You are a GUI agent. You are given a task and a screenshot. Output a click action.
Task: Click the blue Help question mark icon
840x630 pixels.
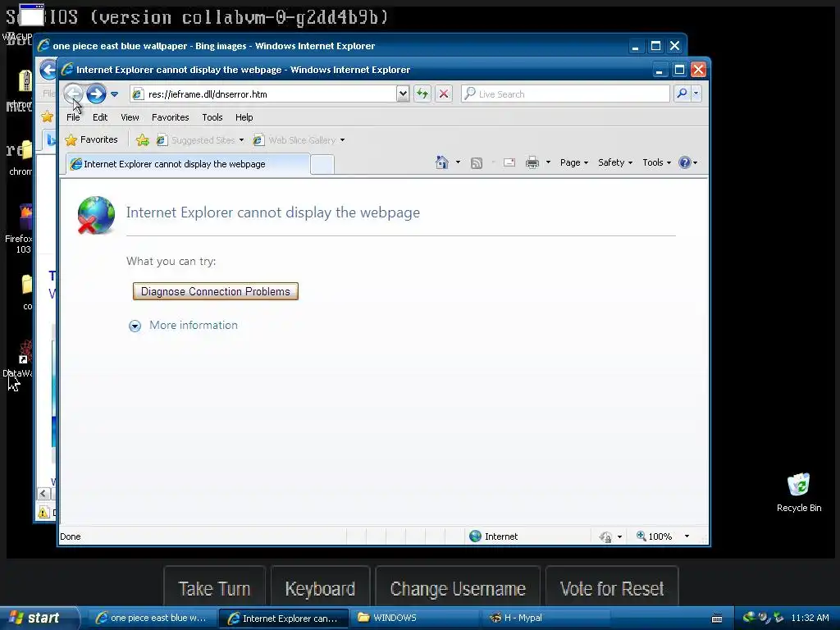685,162
